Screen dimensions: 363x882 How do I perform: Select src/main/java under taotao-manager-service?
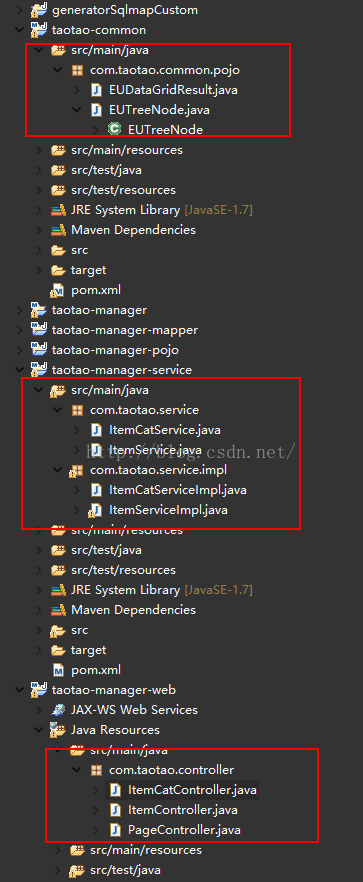click(x=110, y=390)
